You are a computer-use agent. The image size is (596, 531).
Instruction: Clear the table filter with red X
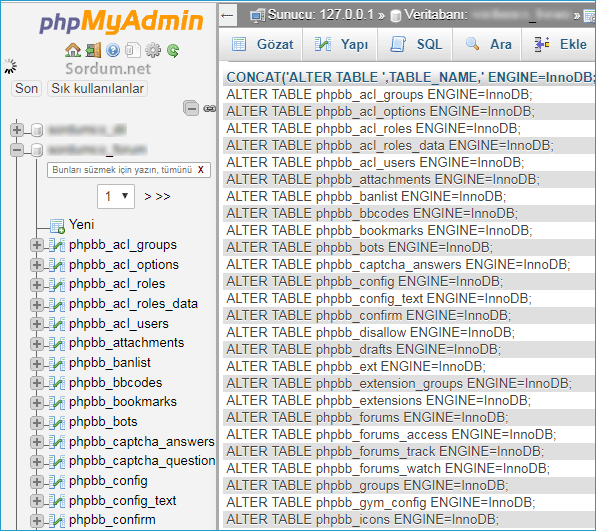click(201, 170)
